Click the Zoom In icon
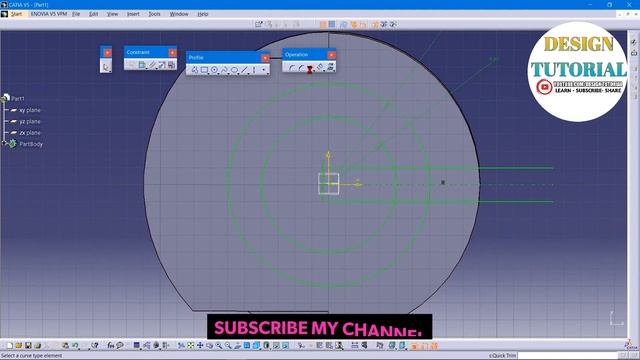The width and height of the screenshot is (640, 360). pyautogui.click(x=219, y=346)
